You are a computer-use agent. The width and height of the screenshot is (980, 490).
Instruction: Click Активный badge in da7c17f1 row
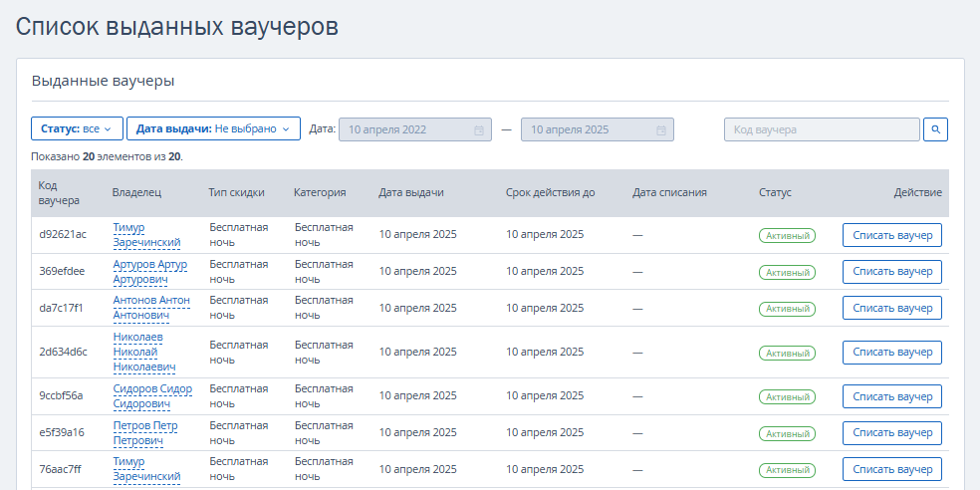click(787, 309)
